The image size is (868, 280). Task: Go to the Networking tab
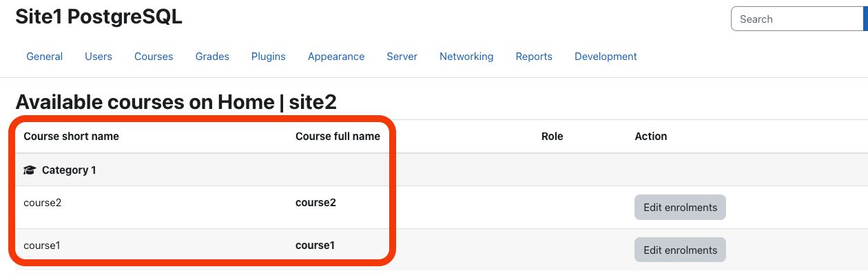coord(466,57)
